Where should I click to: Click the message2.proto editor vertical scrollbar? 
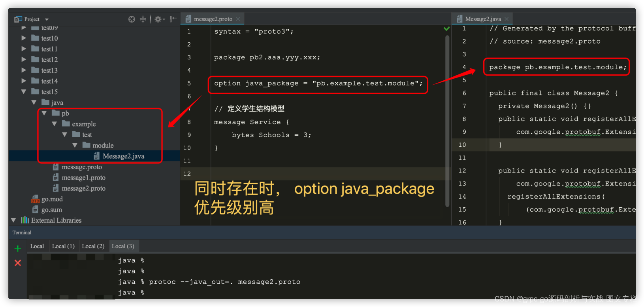(447, 121)
